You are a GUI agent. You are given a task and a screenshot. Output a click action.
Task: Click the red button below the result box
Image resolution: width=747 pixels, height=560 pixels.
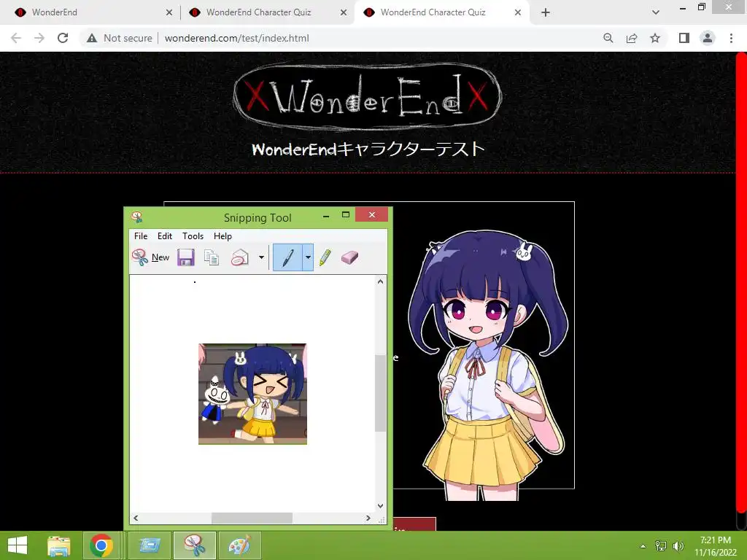(x=414, y=524)
